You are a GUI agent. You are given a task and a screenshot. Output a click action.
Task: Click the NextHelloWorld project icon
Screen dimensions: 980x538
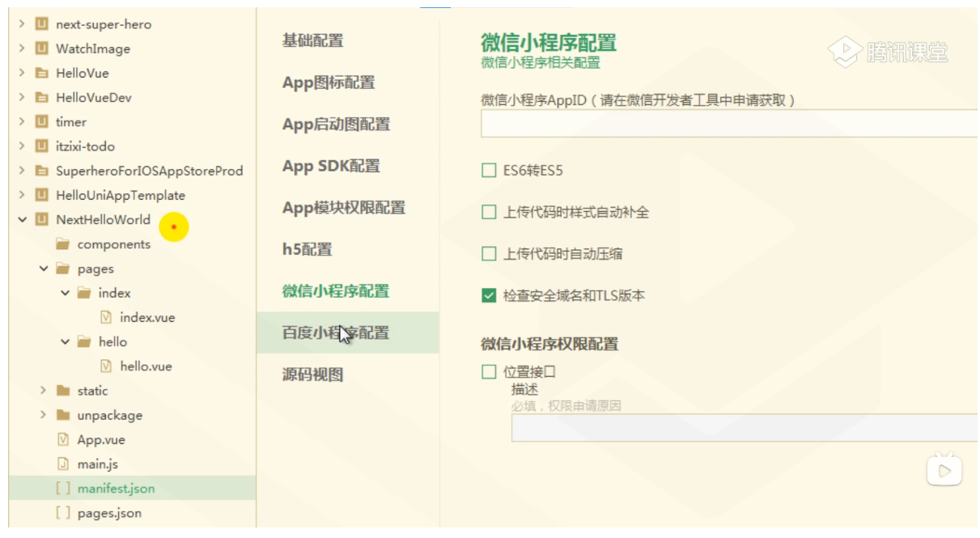pyautogui.click(x=42, y=219)
